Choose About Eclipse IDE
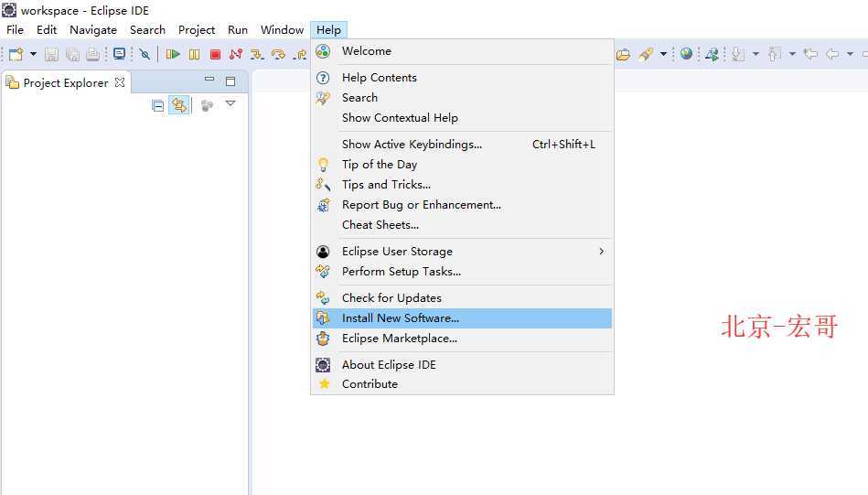868x495 pixels. point(462,365)
